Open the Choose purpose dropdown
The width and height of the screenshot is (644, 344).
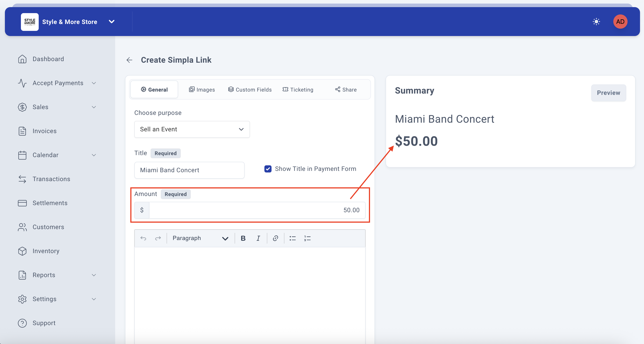tap(192, 129)
